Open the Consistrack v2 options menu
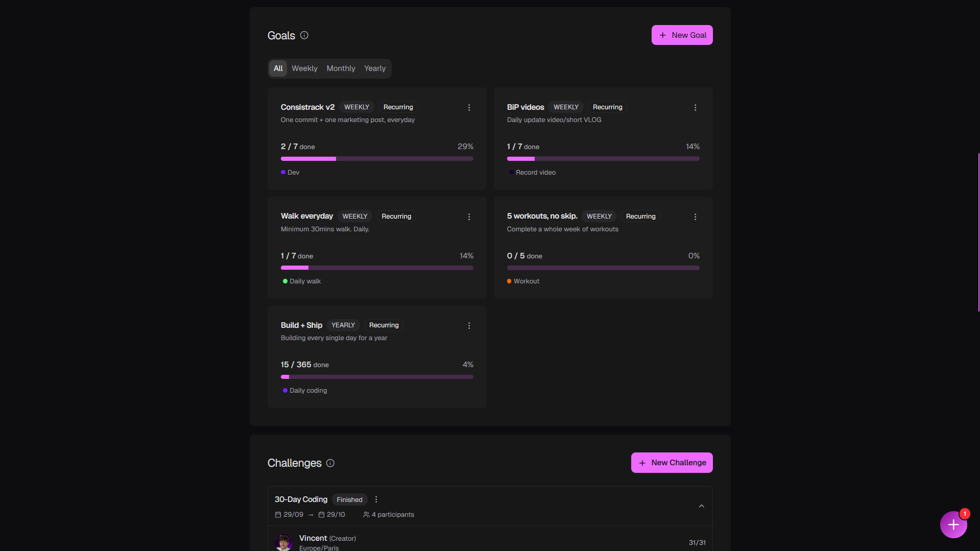The width and height of the screenshot is (980, 551). (469, 108)
